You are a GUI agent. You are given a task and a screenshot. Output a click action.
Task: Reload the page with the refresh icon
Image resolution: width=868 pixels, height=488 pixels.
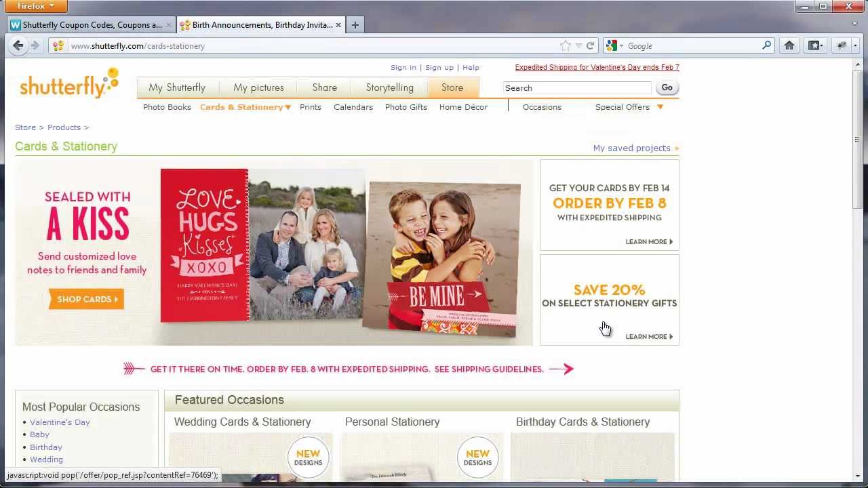590,45
